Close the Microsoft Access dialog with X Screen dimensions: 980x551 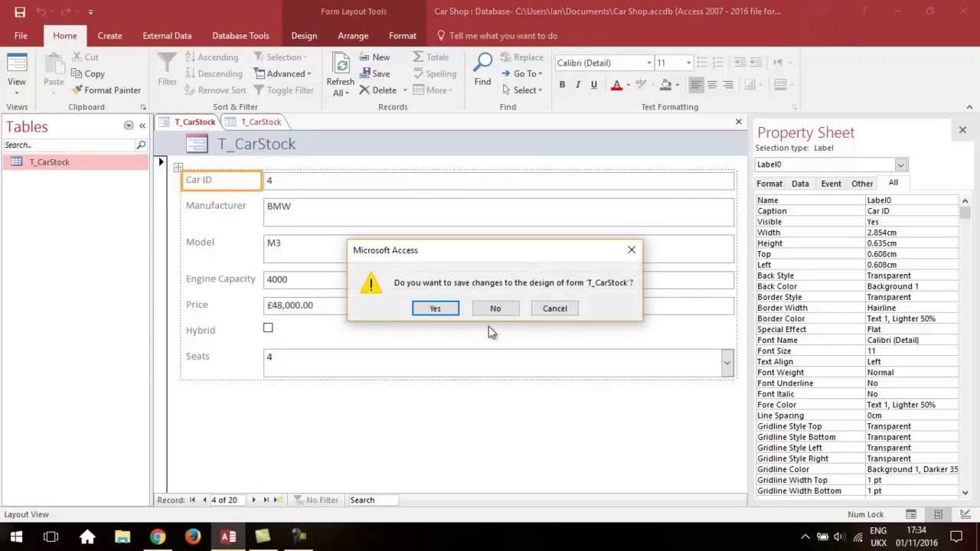click(632, 250)
